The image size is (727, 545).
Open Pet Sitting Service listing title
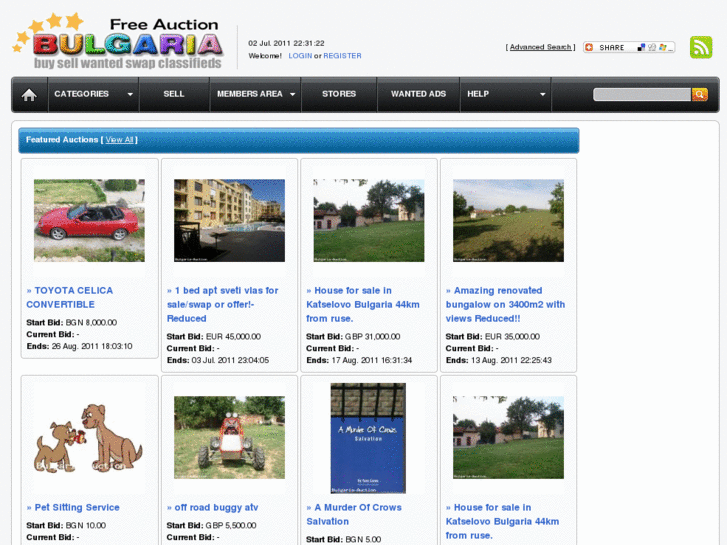click(x=77, y=507)
